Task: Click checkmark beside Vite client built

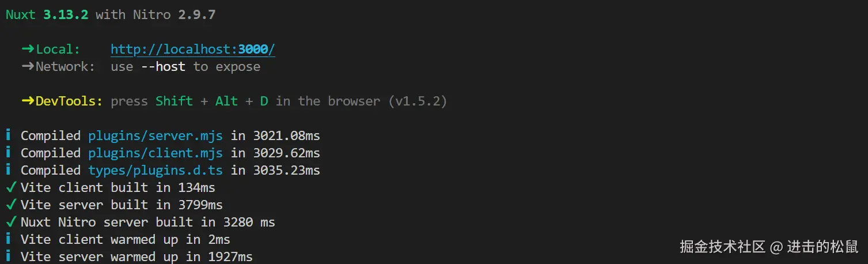Action: pyautogui.click(x=10, y=188)
